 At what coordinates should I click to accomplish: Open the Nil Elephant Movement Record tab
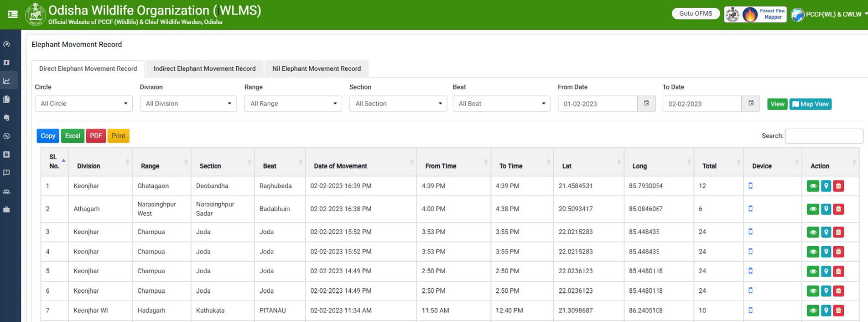click(x=317, y=69)
